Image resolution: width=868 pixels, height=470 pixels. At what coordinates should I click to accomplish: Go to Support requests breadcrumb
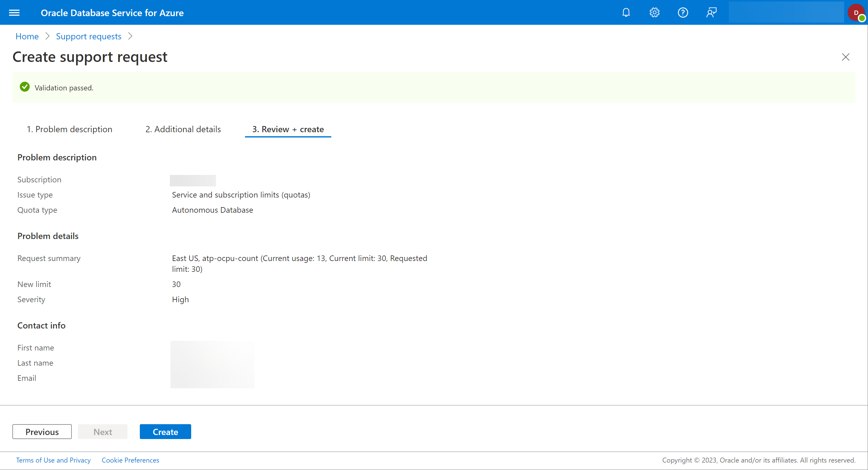(88, 36)
